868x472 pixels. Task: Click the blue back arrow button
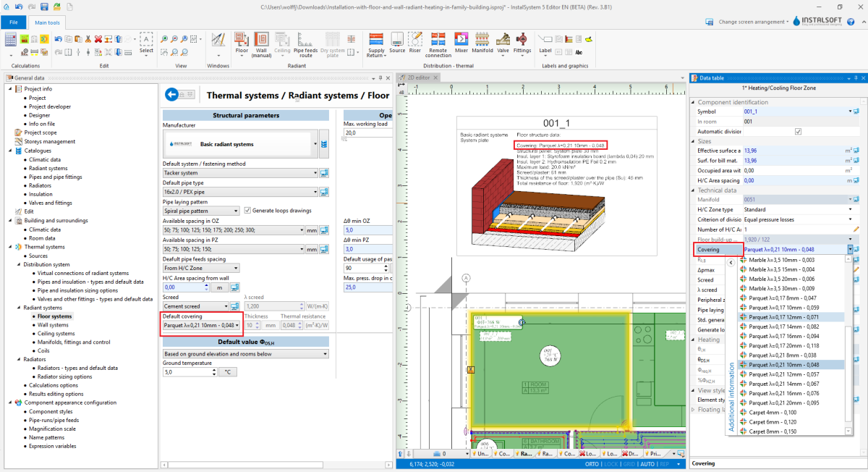point(171,94)
